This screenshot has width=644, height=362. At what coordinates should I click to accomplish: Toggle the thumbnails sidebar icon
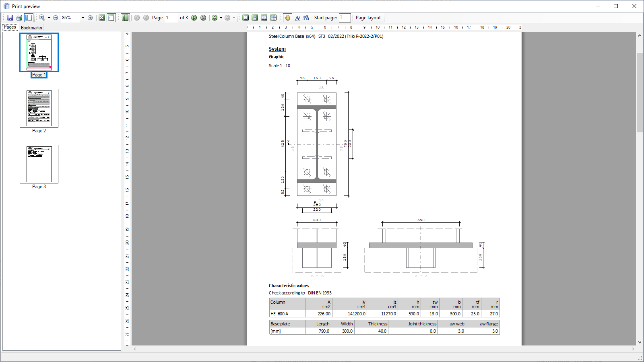click(x=125, y=18)
